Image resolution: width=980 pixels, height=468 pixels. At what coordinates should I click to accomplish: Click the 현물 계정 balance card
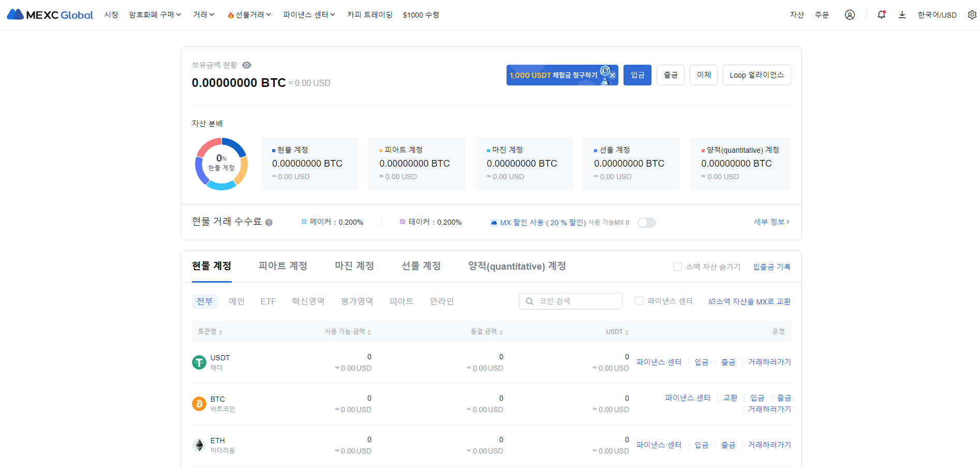[x=309, y=164]
